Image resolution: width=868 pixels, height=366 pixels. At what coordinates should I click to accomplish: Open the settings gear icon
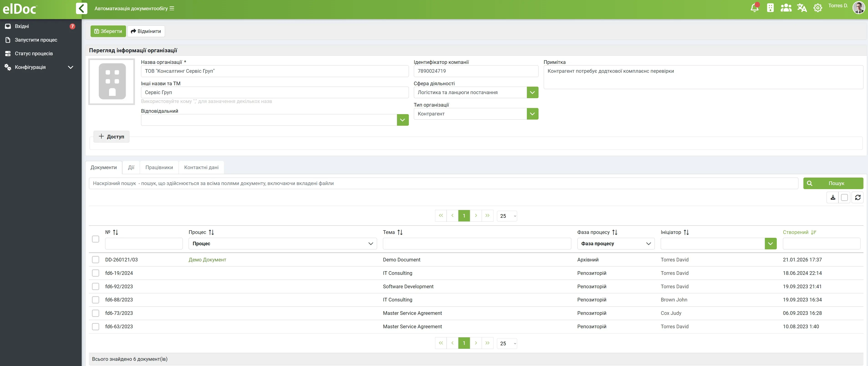[817, 8]
